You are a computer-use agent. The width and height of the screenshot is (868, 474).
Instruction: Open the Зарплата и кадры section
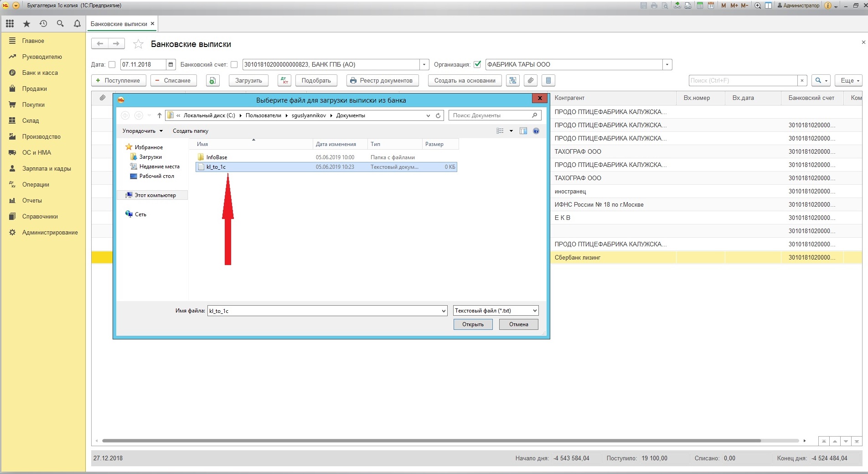[x=46, y=168]
